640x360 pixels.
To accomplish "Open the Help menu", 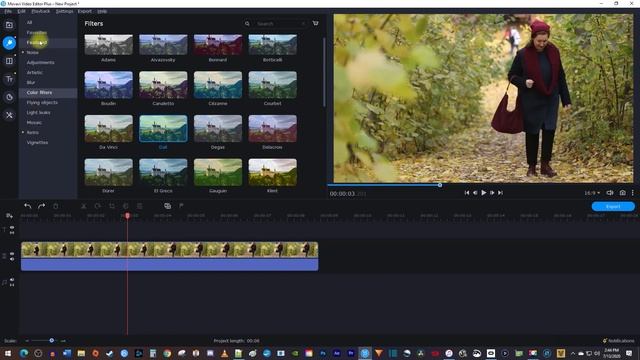I will click(x=102, y=11).
